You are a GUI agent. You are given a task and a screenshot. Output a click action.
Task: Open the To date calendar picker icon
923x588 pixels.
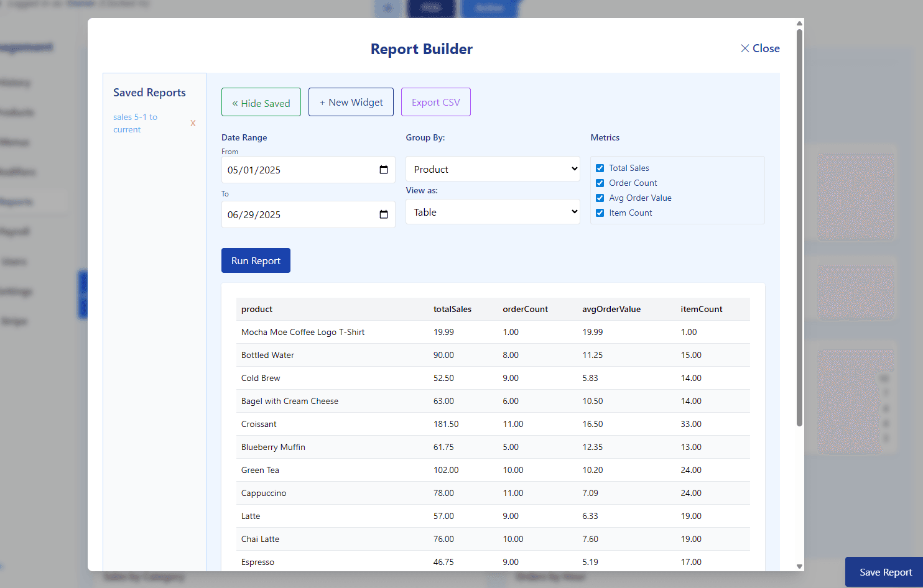click(x=384, y=215)
